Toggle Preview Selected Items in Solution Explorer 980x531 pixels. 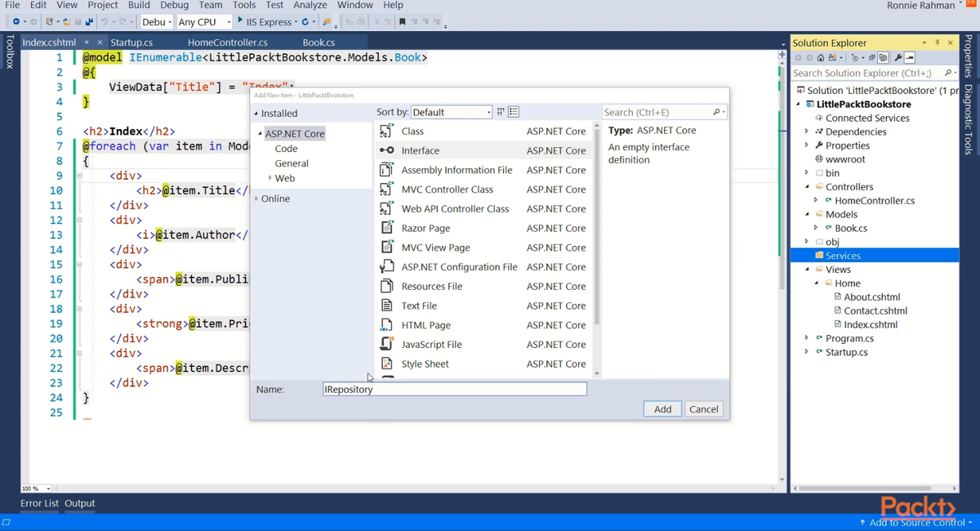[x=910, y=58]
